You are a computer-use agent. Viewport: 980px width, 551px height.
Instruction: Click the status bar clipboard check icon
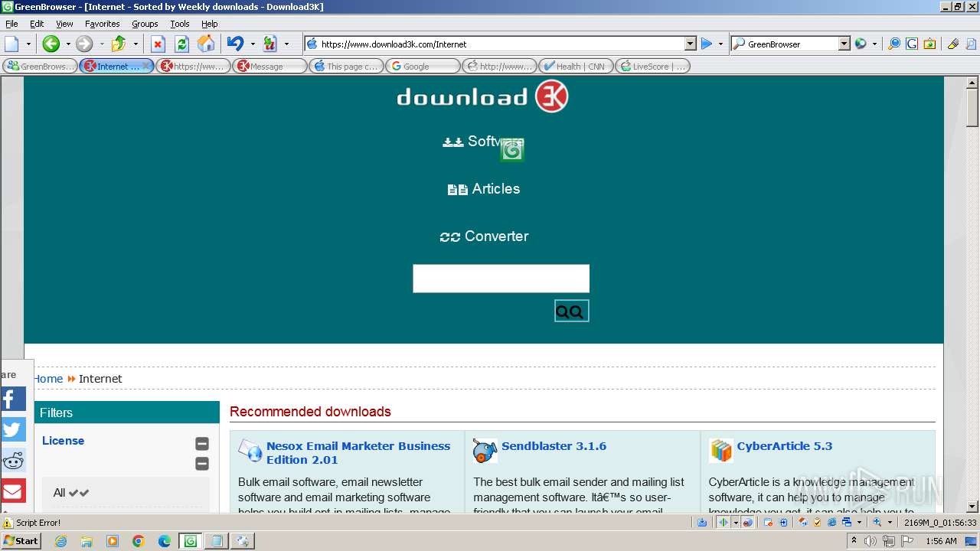[x=817, y=523]
